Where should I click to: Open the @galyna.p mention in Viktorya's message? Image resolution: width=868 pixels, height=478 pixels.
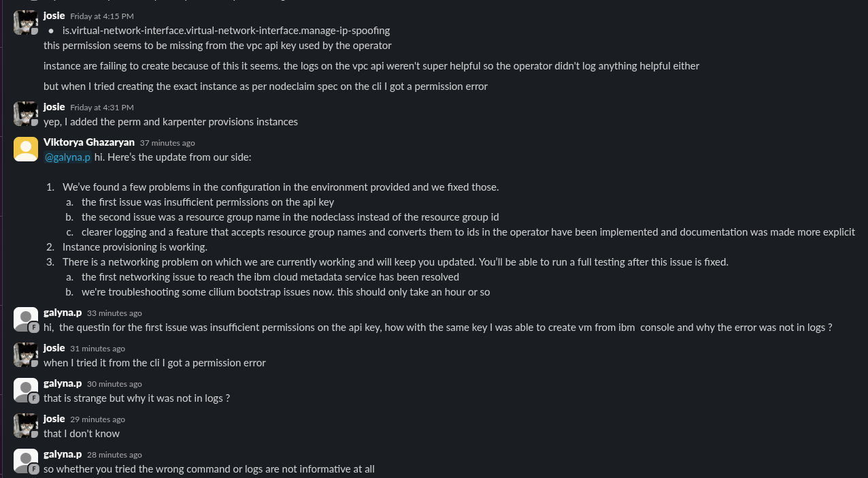pyautogui.click(x=67, y=157)
